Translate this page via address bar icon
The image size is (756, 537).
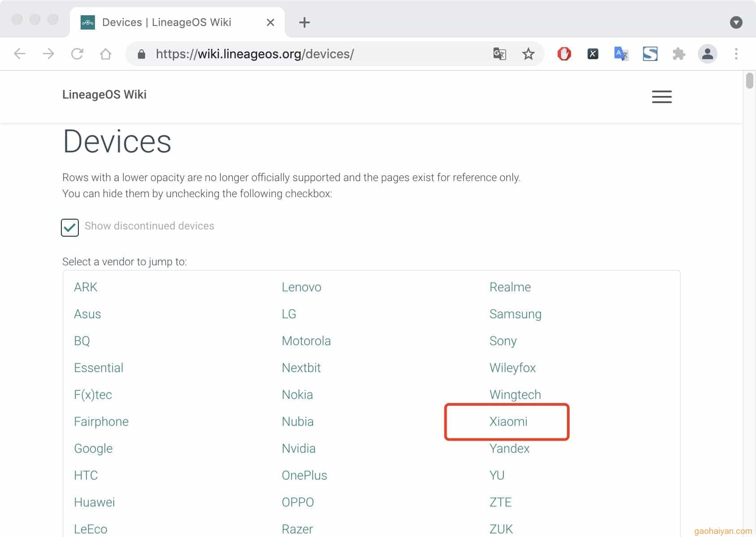point(499,54)
